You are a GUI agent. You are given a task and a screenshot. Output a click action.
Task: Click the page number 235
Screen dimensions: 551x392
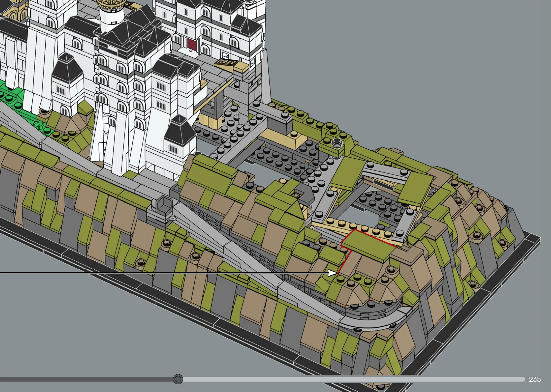[x=535, y=379]
